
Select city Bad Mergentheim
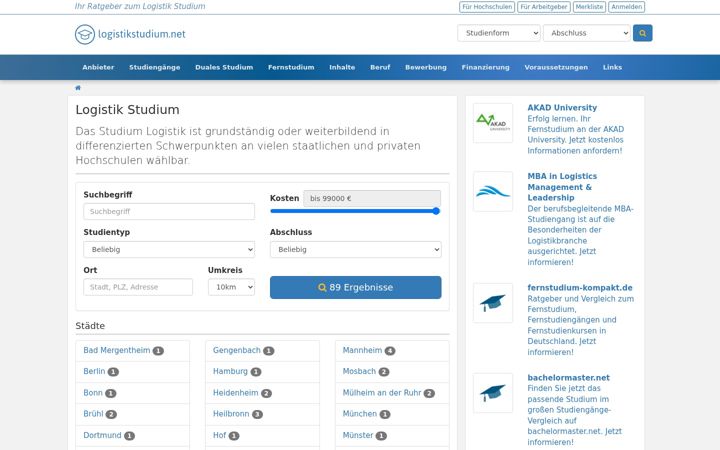coord(117,350)
